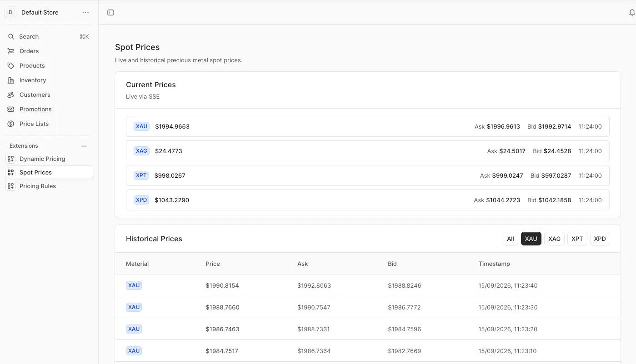Open the notifications bell
Screen dimensions: 636x364
click(x=631, y=12)
